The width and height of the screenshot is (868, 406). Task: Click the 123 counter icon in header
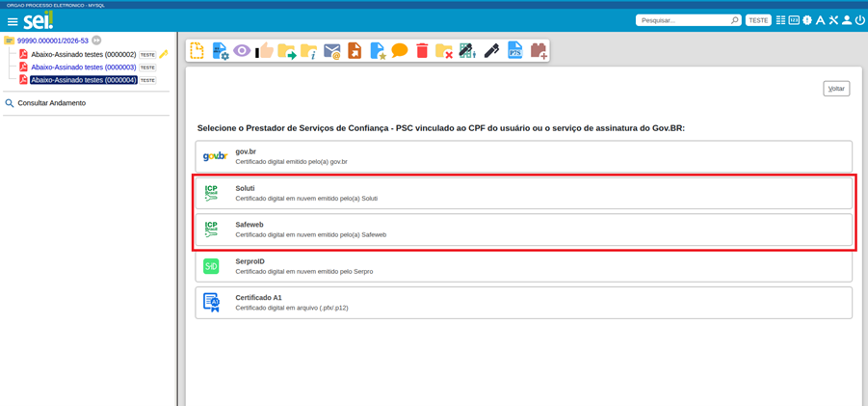pos(794,20)
